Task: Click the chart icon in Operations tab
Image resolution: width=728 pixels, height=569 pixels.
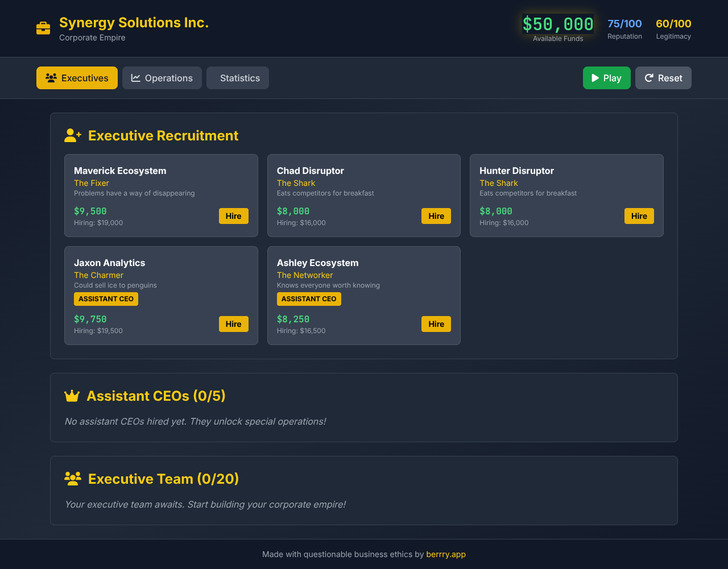Action: point(136,78)
